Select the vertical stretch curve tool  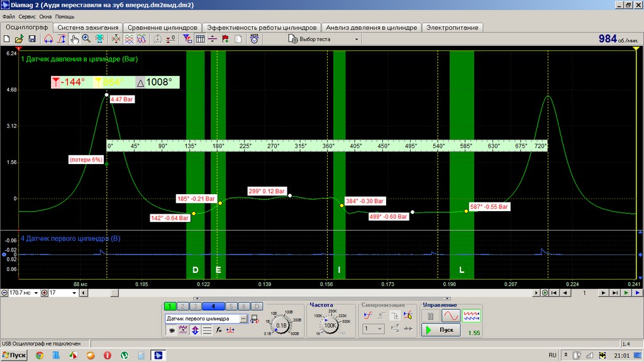click(61, 39)
